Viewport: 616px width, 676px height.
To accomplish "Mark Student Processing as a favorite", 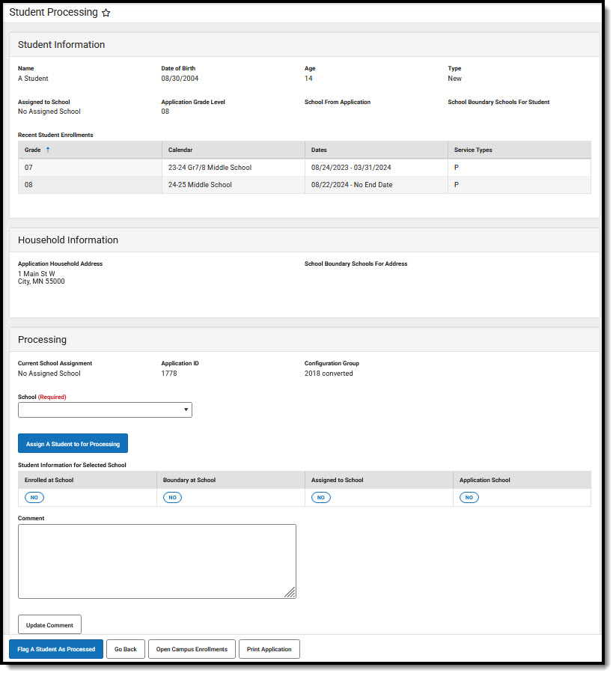I will pos(106,13).
